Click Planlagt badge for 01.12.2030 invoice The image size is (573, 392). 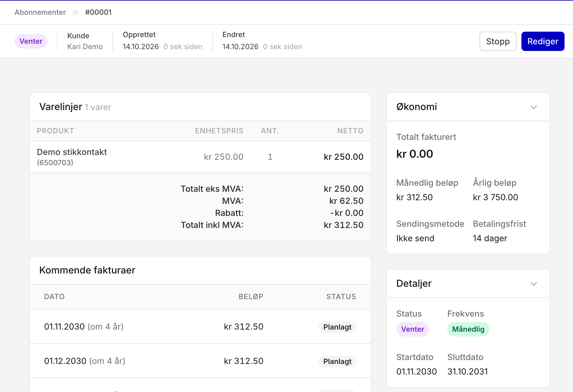(x=337, y=362)
